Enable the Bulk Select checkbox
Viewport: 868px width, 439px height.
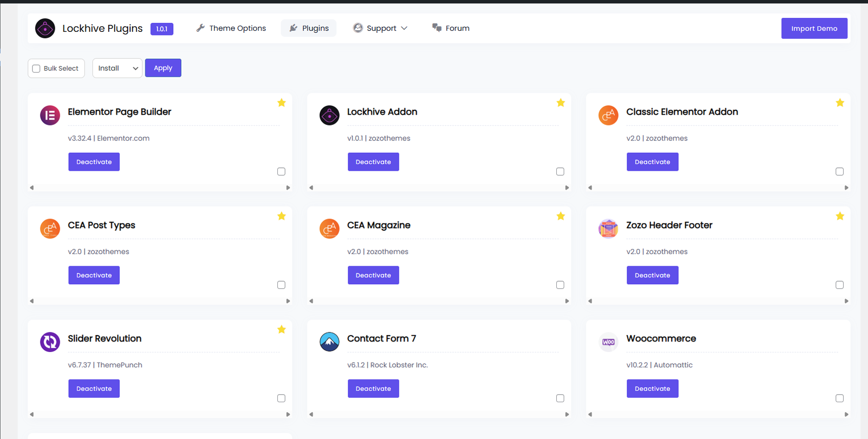36,69
